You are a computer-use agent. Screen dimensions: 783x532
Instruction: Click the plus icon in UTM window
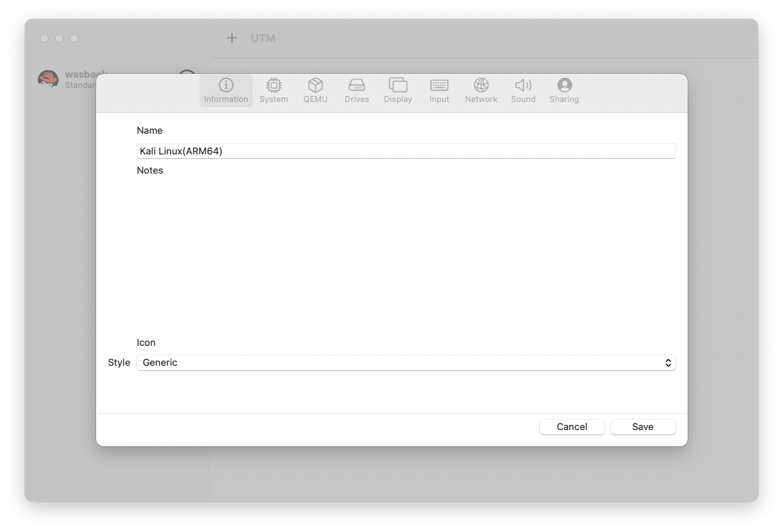point(231,38)
